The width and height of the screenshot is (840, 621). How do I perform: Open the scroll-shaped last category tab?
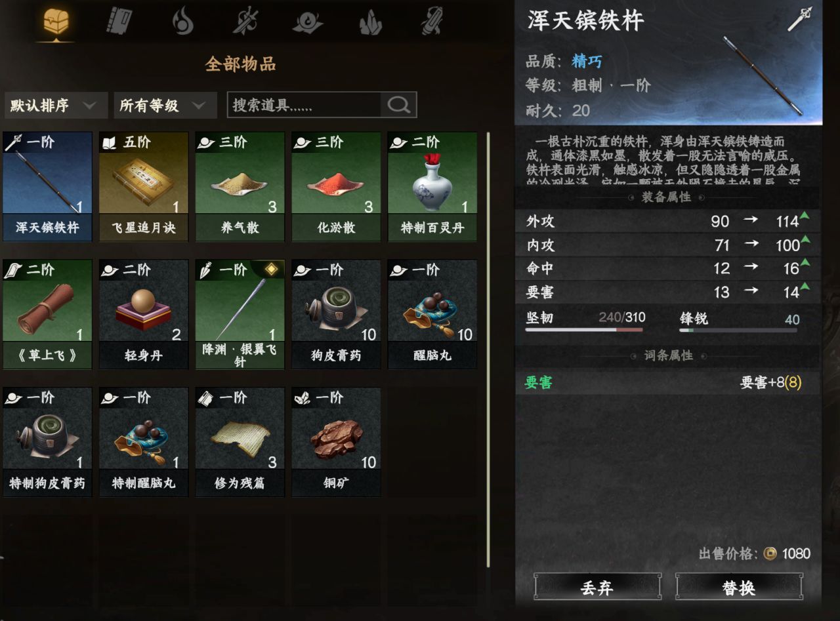pos(433,21)
